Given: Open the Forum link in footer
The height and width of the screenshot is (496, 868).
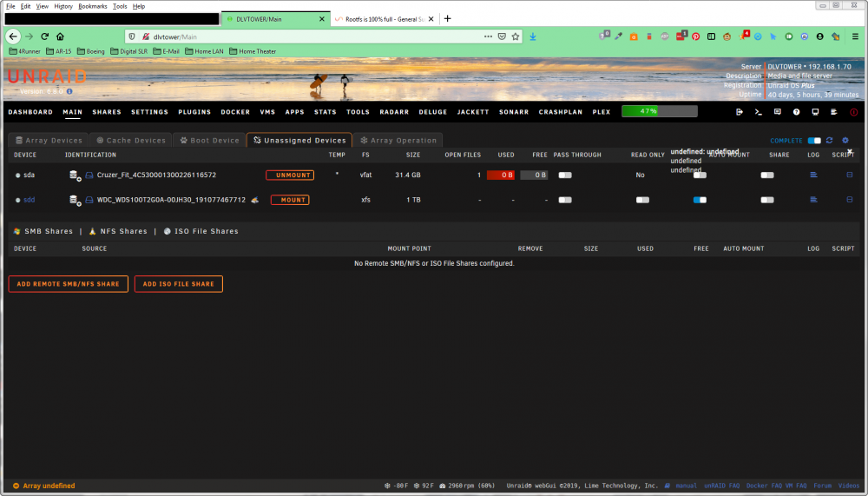Looking at the screenshot, I should tap(822, 486).
